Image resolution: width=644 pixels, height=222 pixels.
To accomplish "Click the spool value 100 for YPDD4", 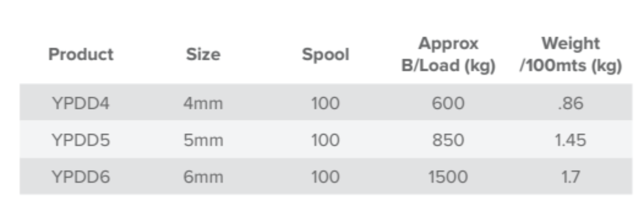I will pyautogui.click(x=325, y=103).
